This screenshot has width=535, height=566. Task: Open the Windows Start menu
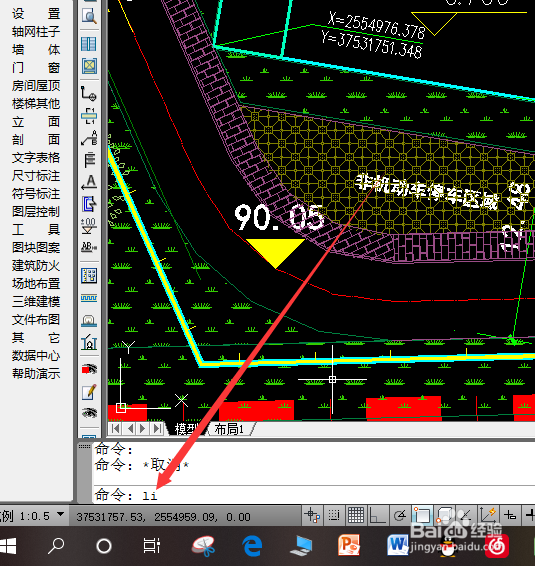coord(8,546)
